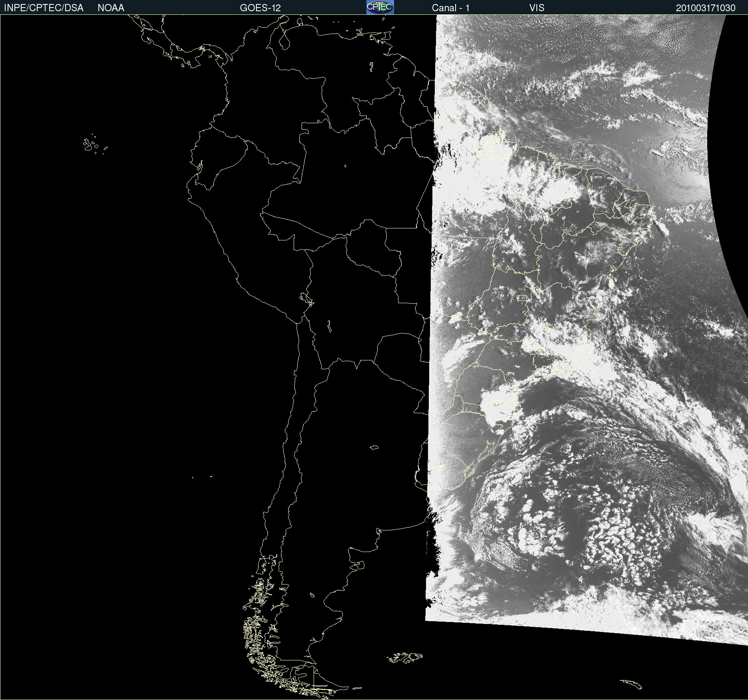Click the CPTEC logo in the header
The height and width of the screenshot is (700, 748).
(380, 7)
